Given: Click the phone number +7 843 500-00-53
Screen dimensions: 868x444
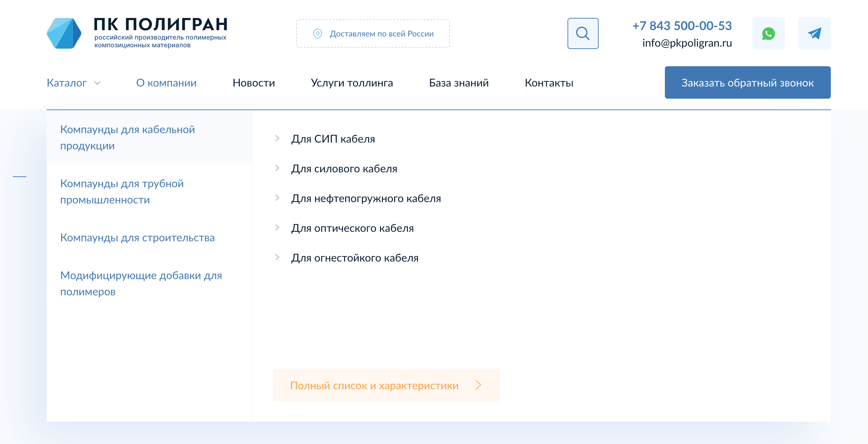Looking at the screenshot, I should point(682,26).
